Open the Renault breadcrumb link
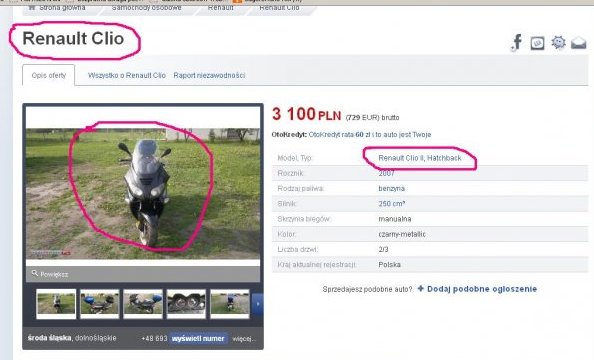The image size is (594, 360). (x=220, y=8)
